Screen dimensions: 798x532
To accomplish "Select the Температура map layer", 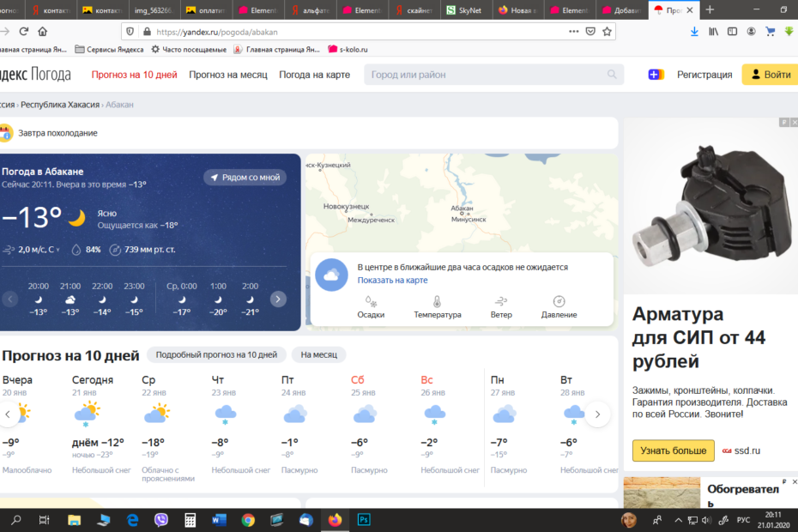I will click(x=437, y=307).
